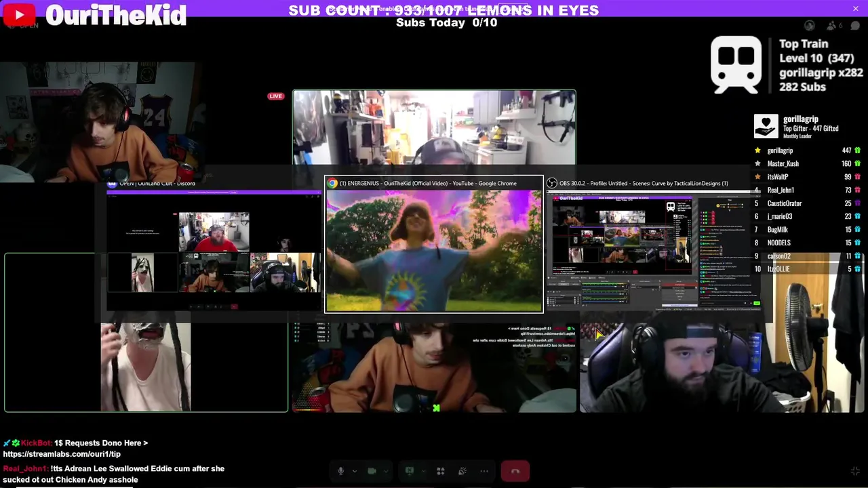The image size is (868, 488).
Task: Switch to the Discord window in task switcher
Action: pyautogui.click(x=214, y=251)
